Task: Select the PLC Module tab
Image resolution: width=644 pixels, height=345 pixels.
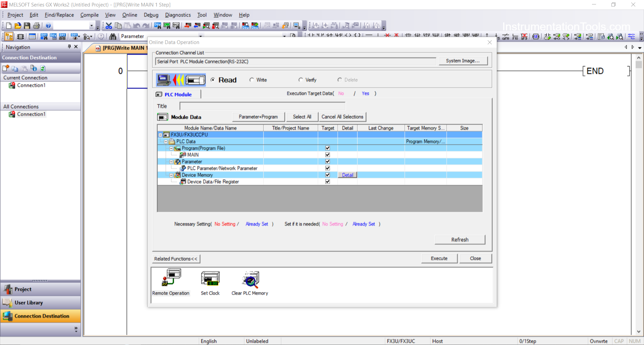Action: tap(177, 94)
